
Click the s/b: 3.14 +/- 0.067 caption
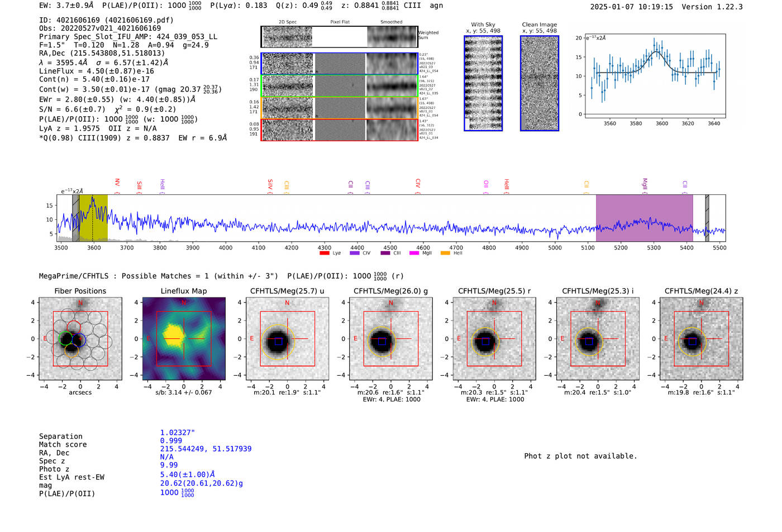pyautogui.click(x=184, y=392)
